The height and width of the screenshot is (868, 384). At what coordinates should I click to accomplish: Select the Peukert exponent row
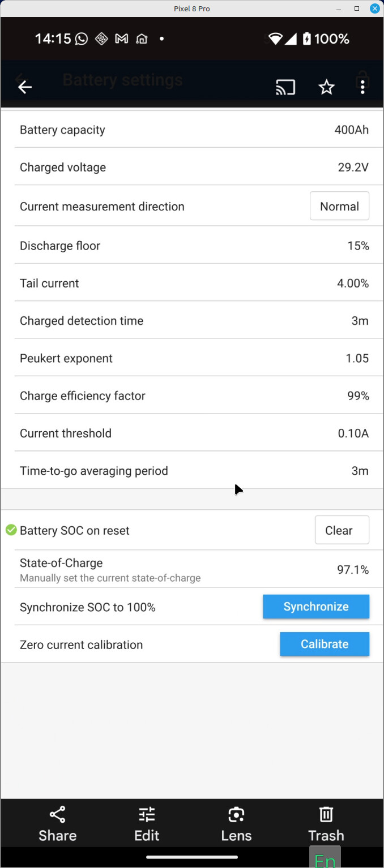pyautogui.click(x=192, y=358)
